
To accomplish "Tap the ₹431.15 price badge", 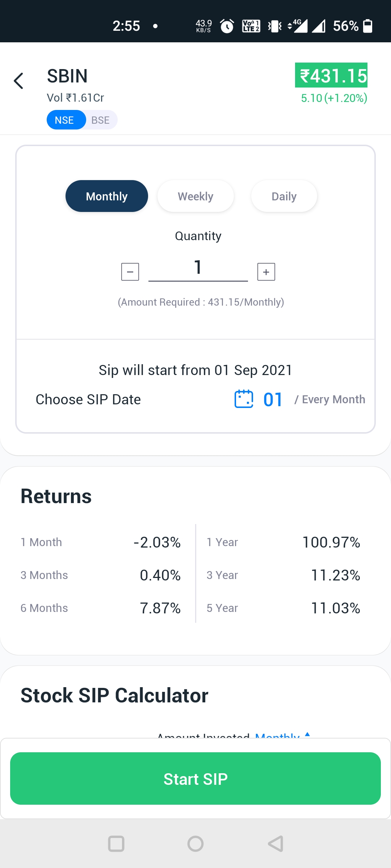I will [x=331, y=75].
